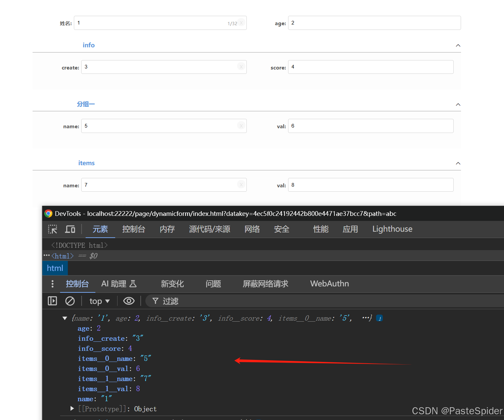504x420 pixels.
Task: Toggle the console sidebar panel icon
Action: tap(52, 301)
